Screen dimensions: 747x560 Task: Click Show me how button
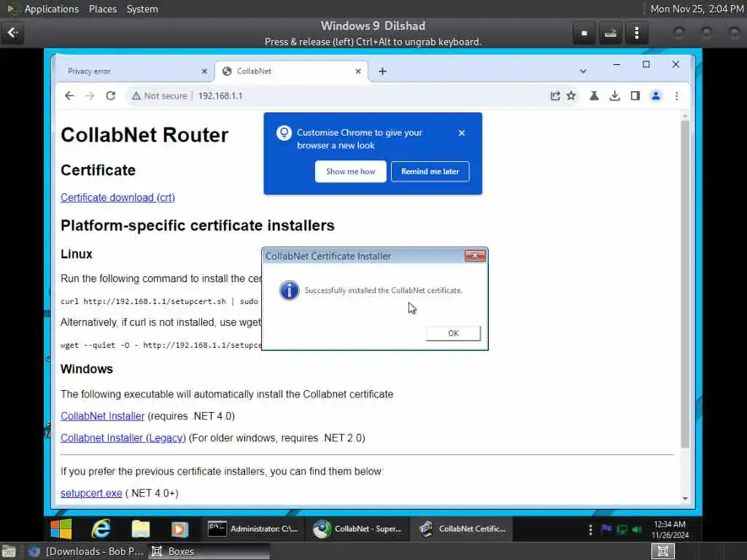tap(351, 171)
